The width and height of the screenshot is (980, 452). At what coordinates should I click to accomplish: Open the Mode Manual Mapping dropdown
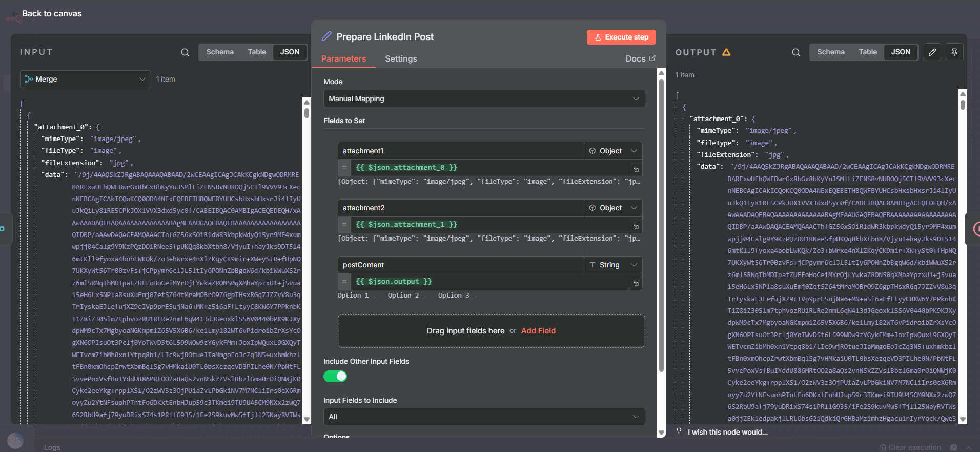tap(484, 99)
